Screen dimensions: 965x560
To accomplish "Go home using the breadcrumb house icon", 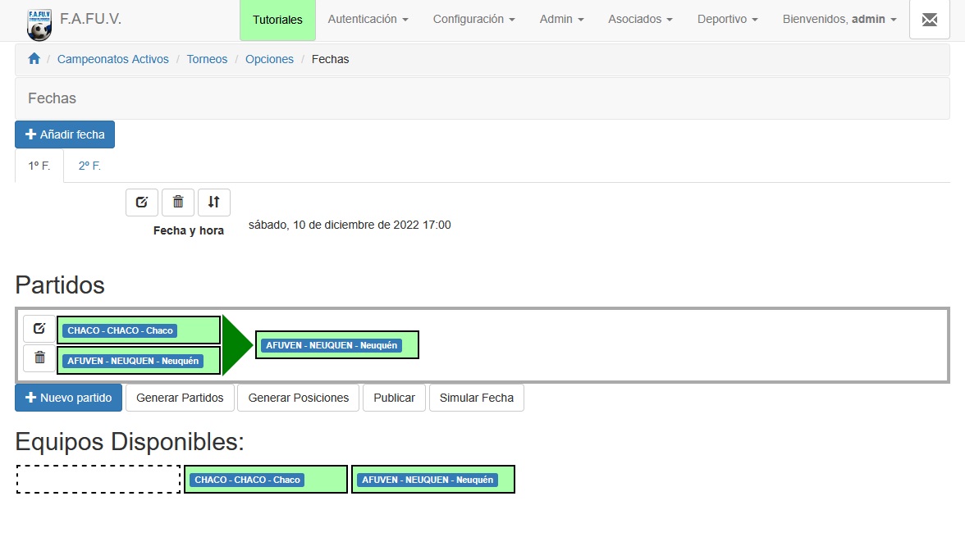I will click(x=33, y=58).
